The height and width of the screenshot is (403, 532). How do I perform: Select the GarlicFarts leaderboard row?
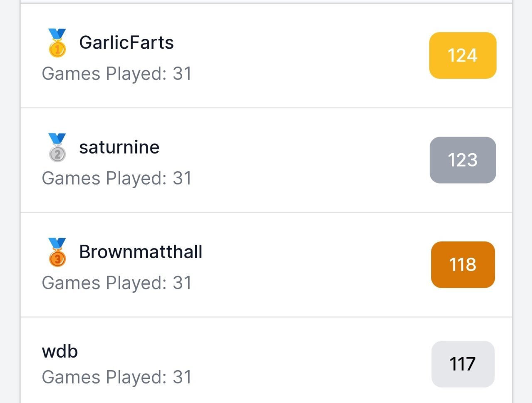tap(266, 55)
